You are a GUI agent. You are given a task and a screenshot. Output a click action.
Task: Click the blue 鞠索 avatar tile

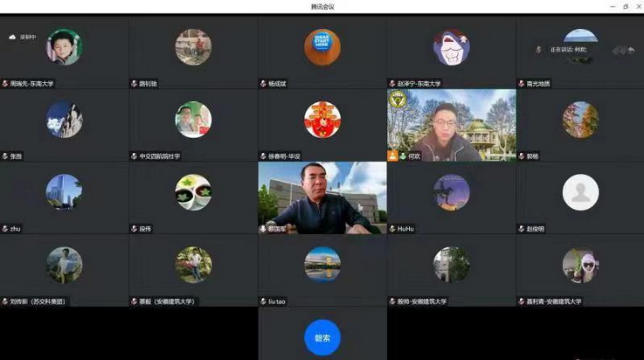coord(322,337)
